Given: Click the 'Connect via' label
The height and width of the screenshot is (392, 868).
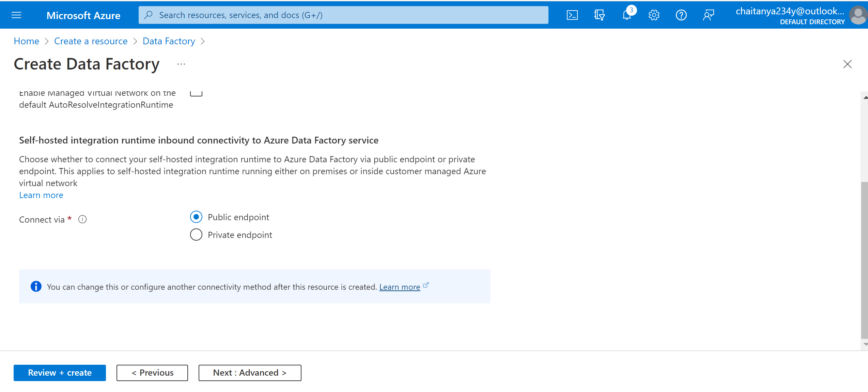Looking at the screenshot, I should click(x=42, y=220).
